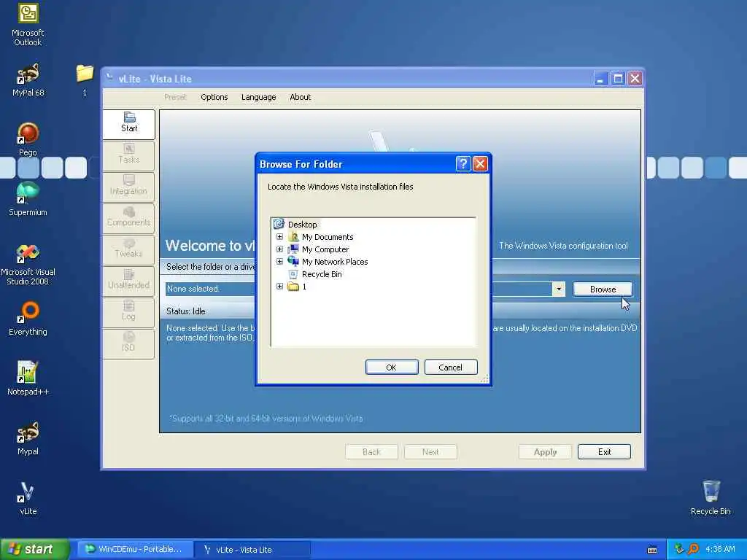Open the About menu
Image resolution: width=747 pixels, height=560 pixels.
click(x=300, y=97)
